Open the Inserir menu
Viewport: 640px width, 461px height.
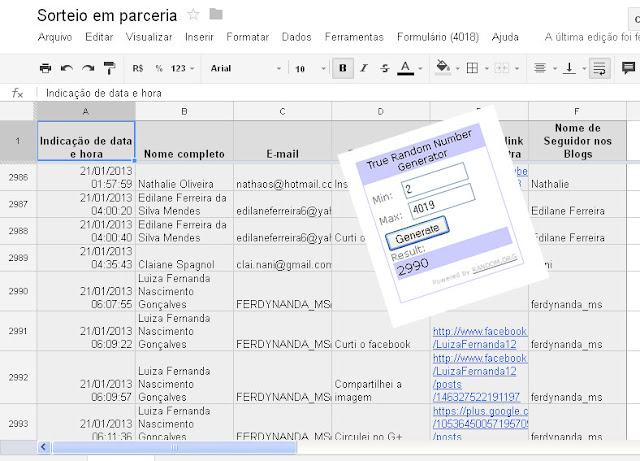pos(199,37)
